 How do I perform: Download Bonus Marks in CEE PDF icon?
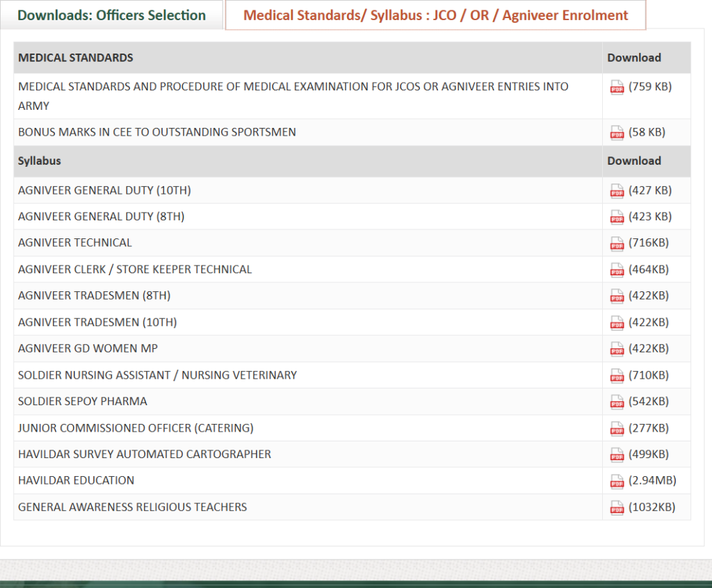[x=617, y=132]
